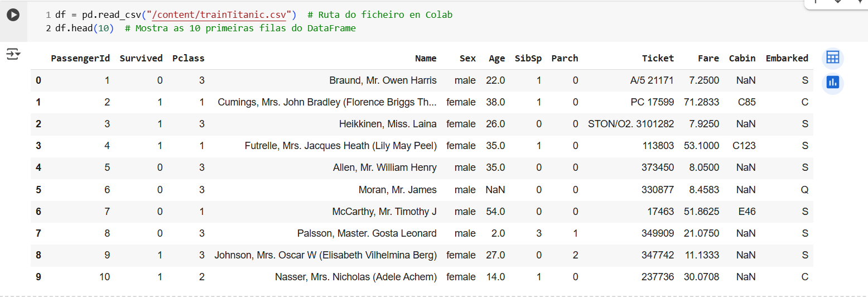This screenshot has height=297, width=868.
Task: Click the Ticket column header
Action: tap(658, 58)
